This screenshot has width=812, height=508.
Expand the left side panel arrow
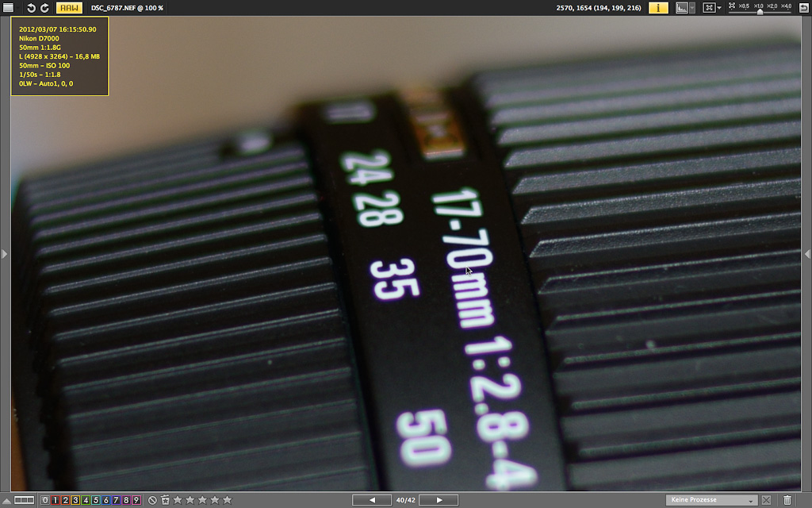(x=4, y=254)
